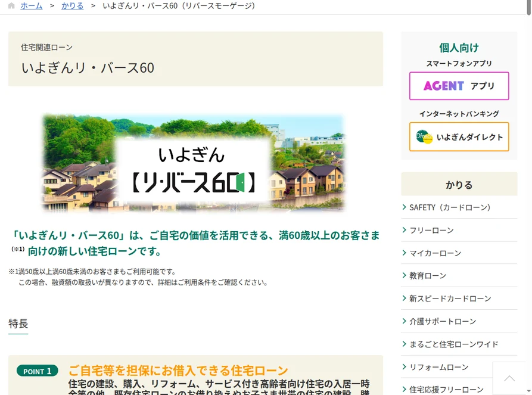Open the いよぎんダイレクト banner button
The image size is (532, 395).
click(x=459, y=137)
